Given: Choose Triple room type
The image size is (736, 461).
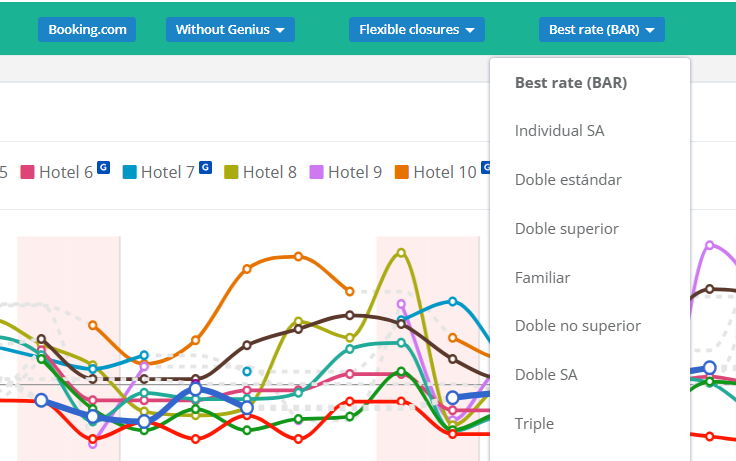Looking at the screenshot, I should [534, 423].
